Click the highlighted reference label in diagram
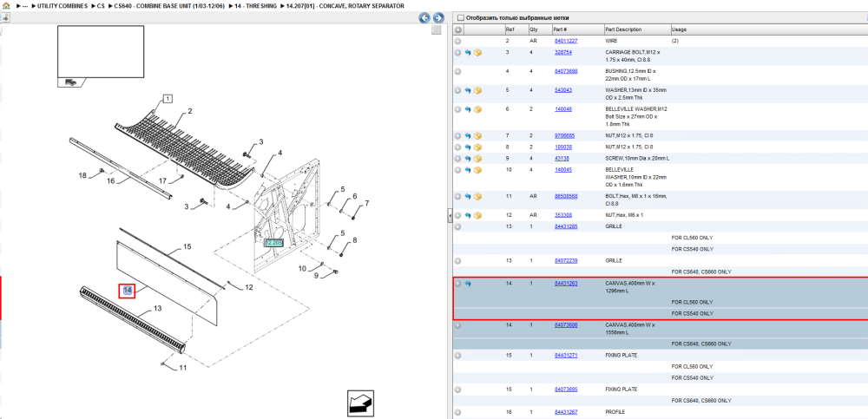The image size is (868, 419). pyautogui.click(x=274, y=242)
